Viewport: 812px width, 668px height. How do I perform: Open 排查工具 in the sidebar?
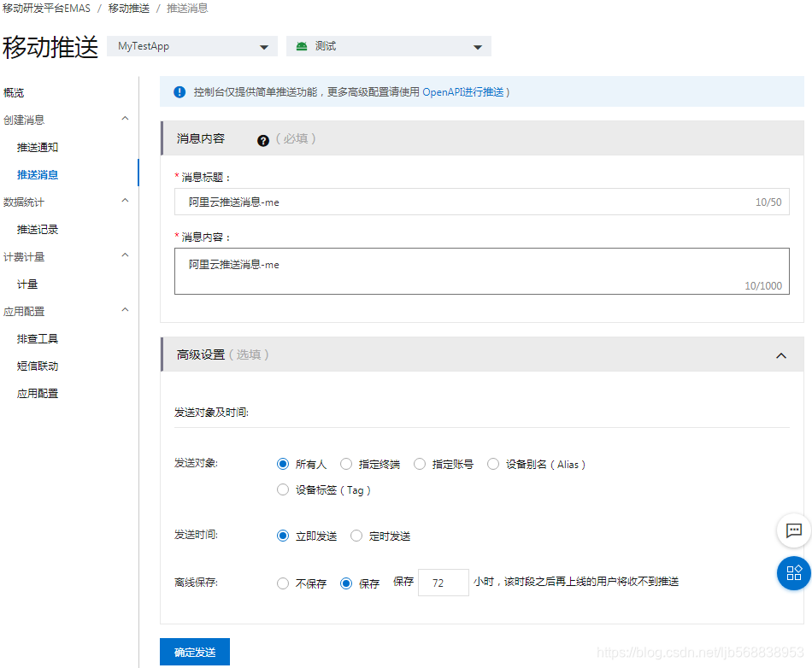coord(38,339)
